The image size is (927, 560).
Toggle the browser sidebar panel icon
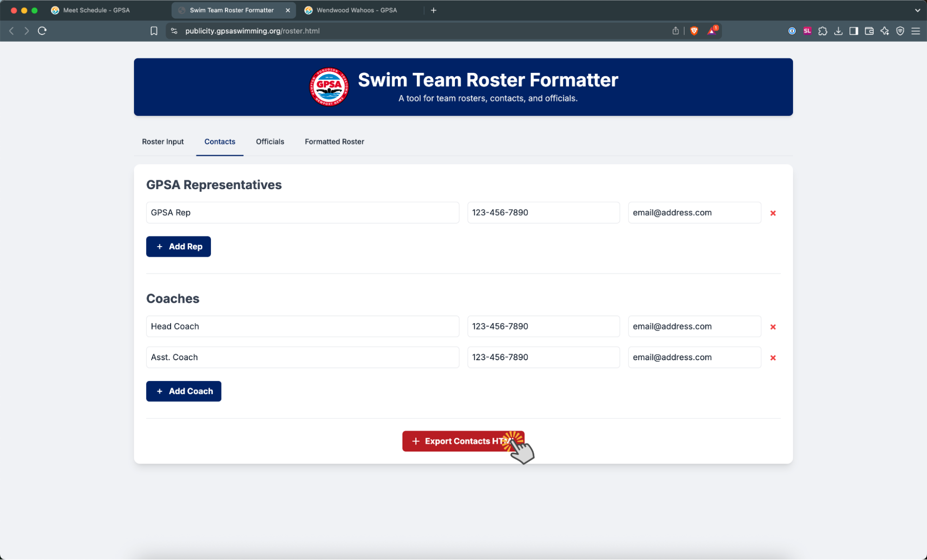(x=853, y=31)
